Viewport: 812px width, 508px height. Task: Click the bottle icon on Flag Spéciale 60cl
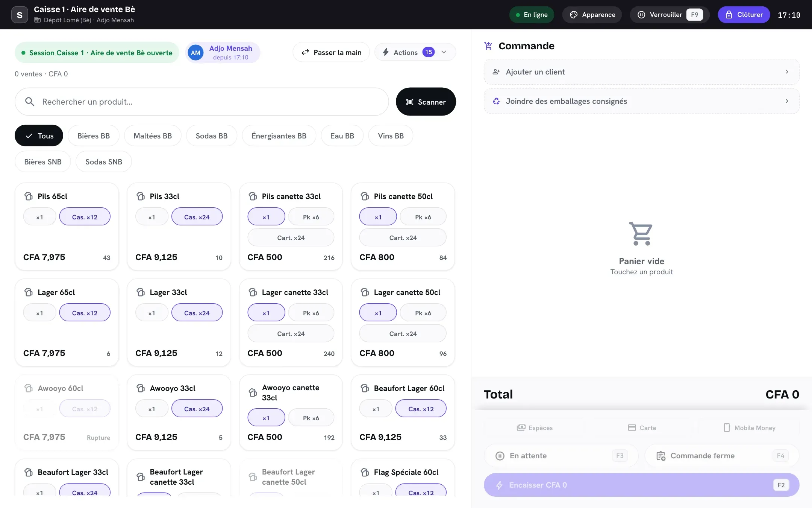tap(365, 472)
